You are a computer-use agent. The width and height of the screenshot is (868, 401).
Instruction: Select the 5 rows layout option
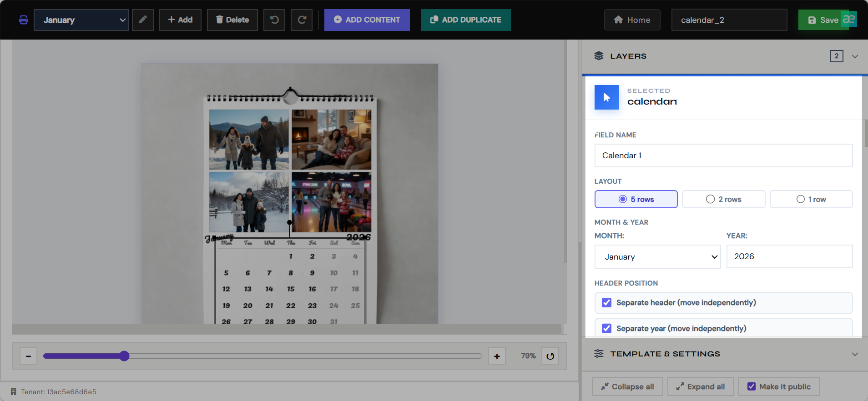pos(636,199)
